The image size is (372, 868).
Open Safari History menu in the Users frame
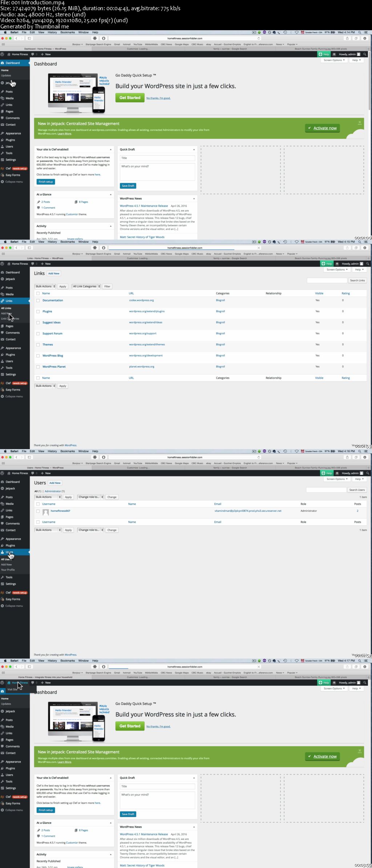52,451
